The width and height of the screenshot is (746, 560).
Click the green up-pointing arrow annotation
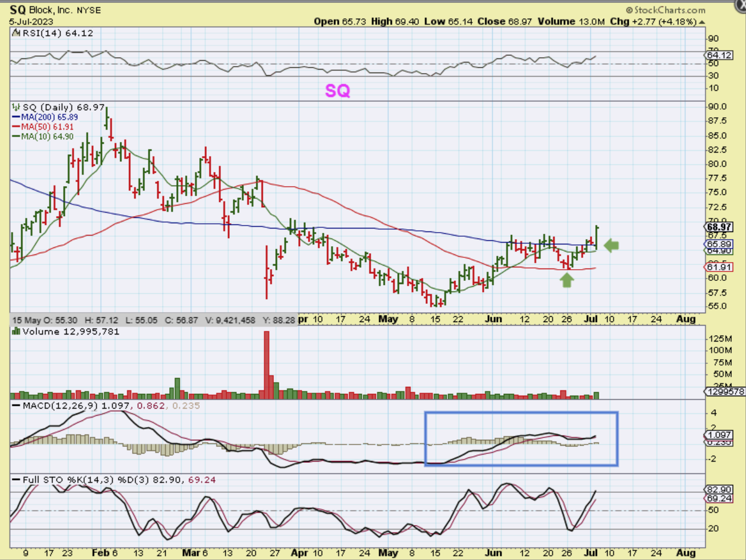(567, 280)
